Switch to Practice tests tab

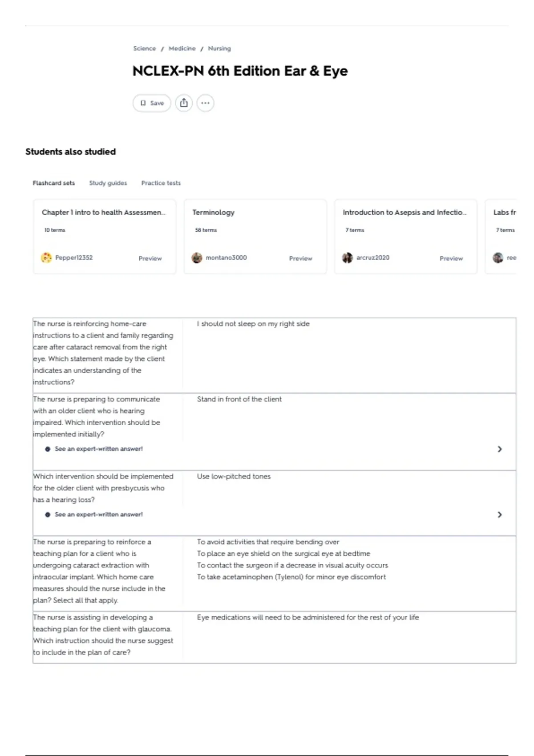pyautogui.click(x=161, y=183)
